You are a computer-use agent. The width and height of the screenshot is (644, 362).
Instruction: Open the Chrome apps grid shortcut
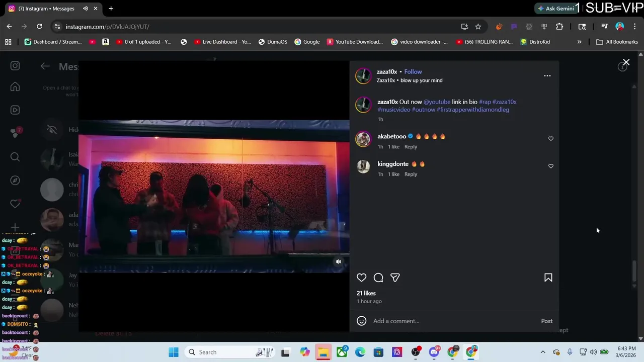pyautogui.click(x=8, y=42)
